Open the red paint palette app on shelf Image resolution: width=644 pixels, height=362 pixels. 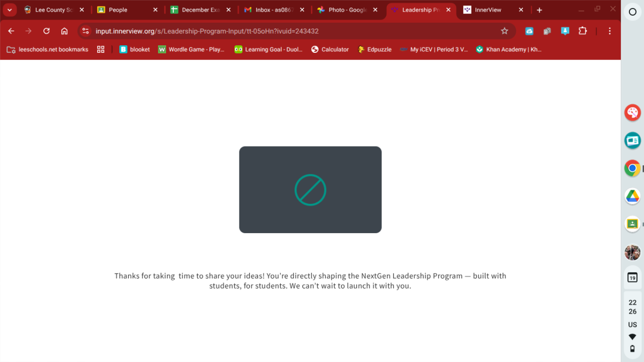click(632, 113)
